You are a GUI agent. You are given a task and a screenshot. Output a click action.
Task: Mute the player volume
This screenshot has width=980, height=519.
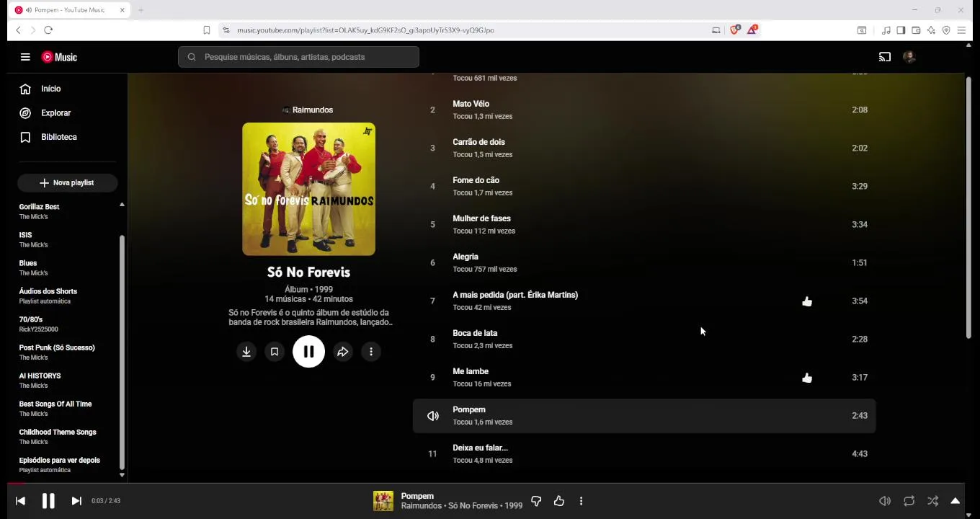tap(885, 501)
